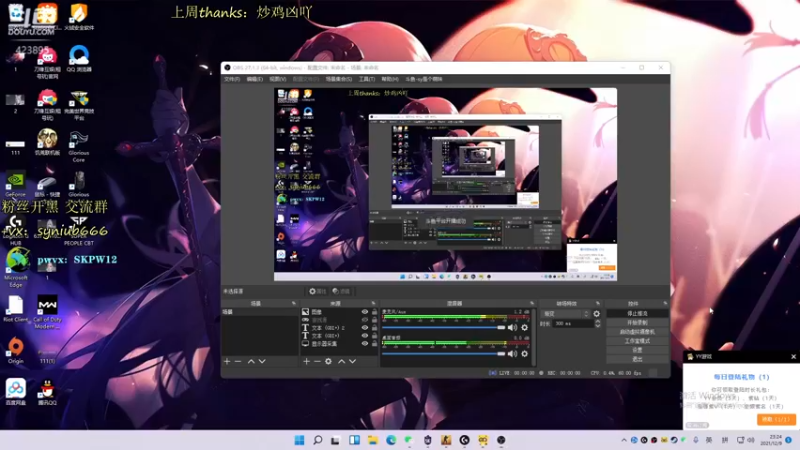Open OBS Settings button in Controls
The height and width of the screenshot is (450, 800).
coord(637,350)
